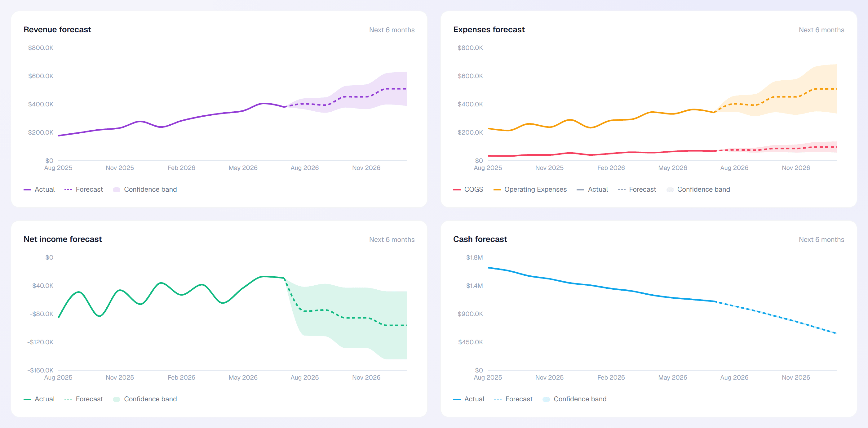Click the -$160.0K axis label in Net income chart

tap(40, 370)
